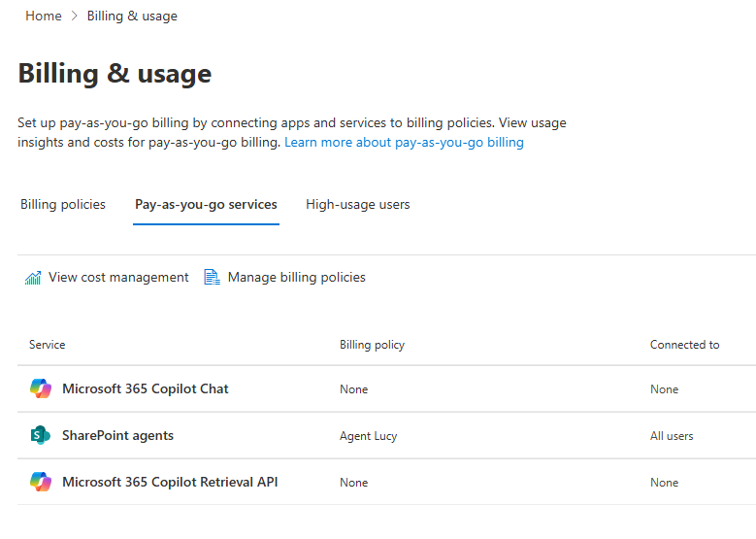The height and width of the screenshot is (539, 756).
Task: Open Microsoft 365 Copilot Retrieval API service
Action: [170, 482]
